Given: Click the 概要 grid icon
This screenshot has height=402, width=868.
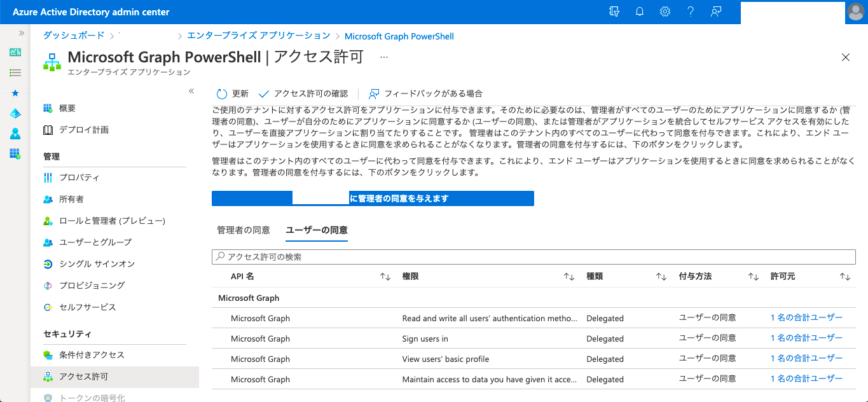Looking at the screenshot, I should [x=48, y=108].
